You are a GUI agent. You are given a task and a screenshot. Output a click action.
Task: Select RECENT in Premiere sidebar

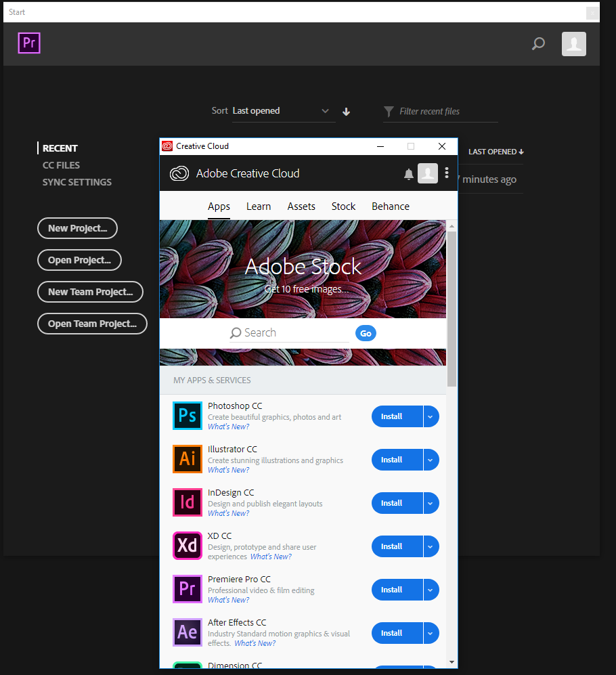(60, 148)
